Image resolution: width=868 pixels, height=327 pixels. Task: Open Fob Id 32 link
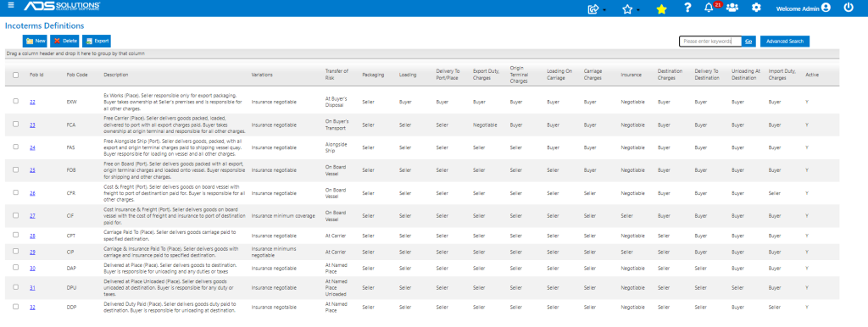coord(33,307)
